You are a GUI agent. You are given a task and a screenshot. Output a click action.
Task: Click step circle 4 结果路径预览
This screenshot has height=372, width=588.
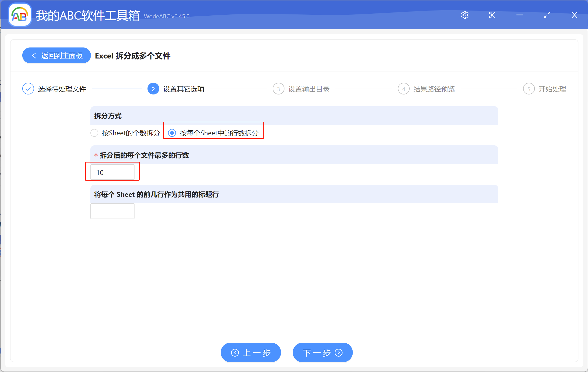coord(404,89)
